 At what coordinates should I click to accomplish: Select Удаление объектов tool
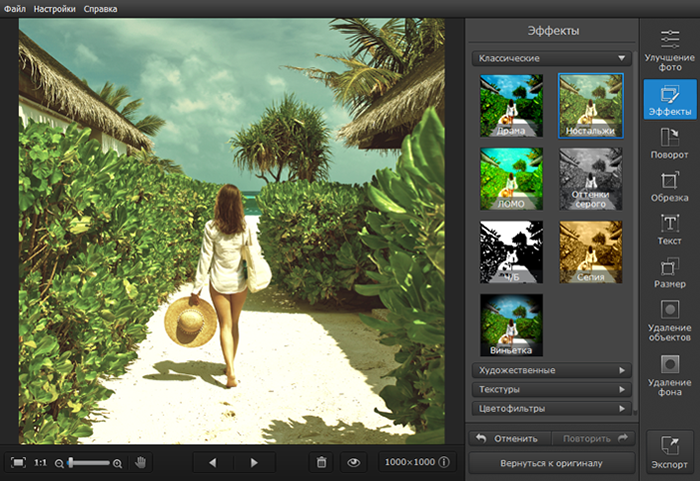click(x=669, y=320)
